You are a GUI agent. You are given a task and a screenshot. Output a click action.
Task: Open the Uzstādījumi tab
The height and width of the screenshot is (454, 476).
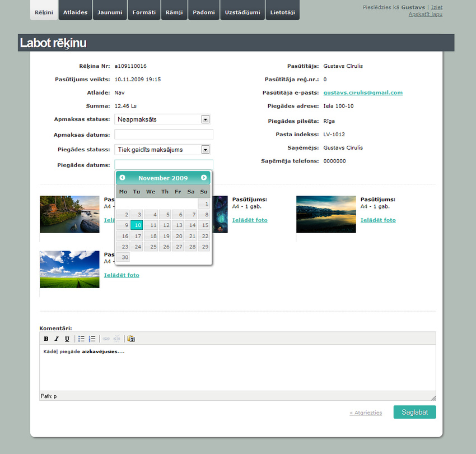pos(242,11)
